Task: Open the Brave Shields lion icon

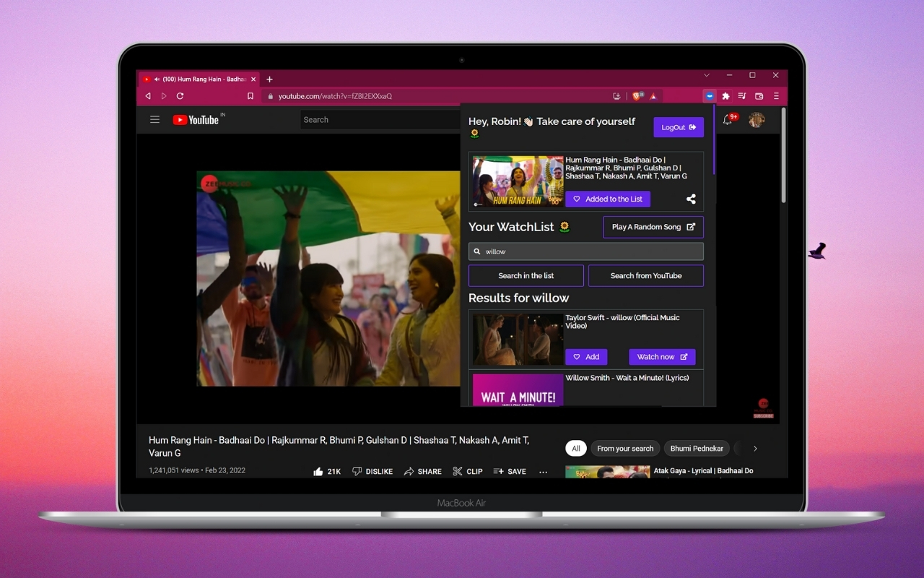Action: [x=637, y=96]
